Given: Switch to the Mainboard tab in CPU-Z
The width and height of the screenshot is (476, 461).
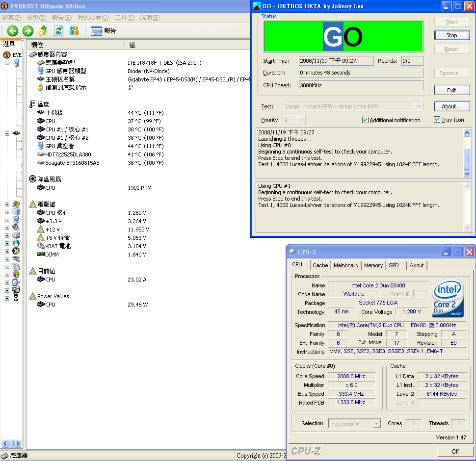Looking at the screenshot, I should point(346,265).
